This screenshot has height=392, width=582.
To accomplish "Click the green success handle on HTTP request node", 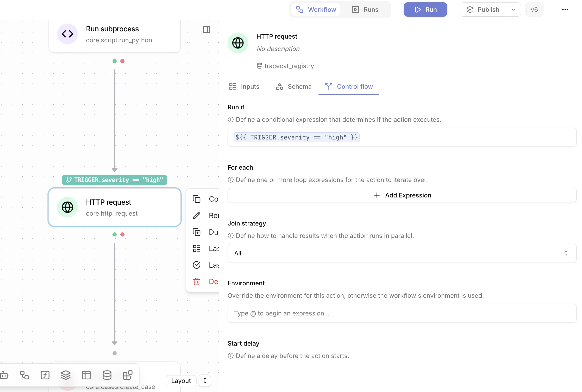I will point(115,234).
